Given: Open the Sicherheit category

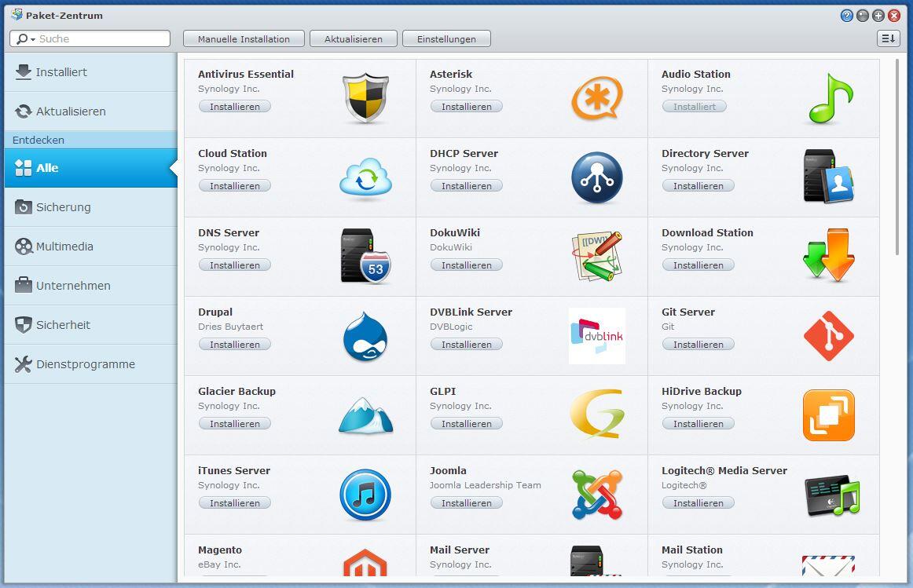Looking at the screenshot, I should click(91, 324).
